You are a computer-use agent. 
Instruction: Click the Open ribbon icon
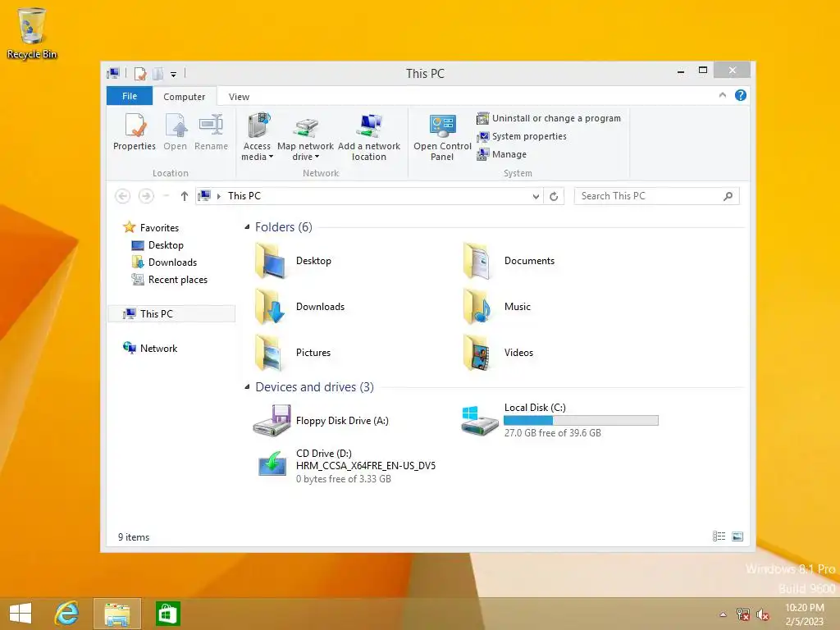coord(176,132)
